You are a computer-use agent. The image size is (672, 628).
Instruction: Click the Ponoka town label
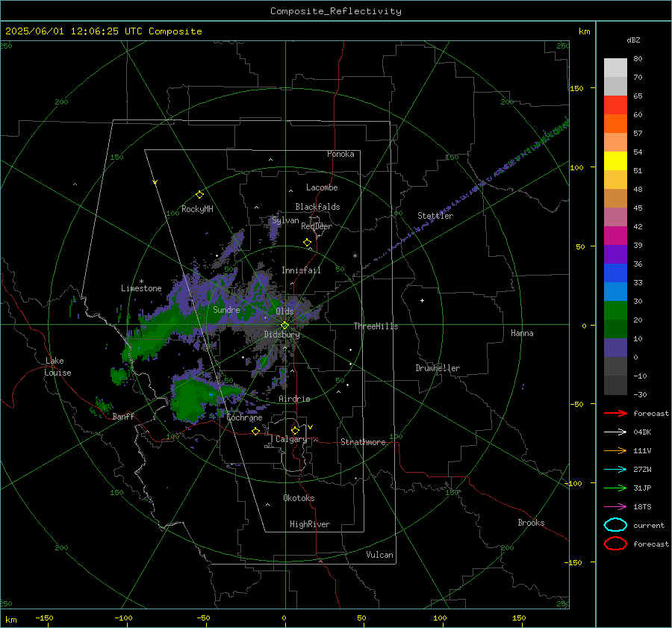tap(340, 154)
